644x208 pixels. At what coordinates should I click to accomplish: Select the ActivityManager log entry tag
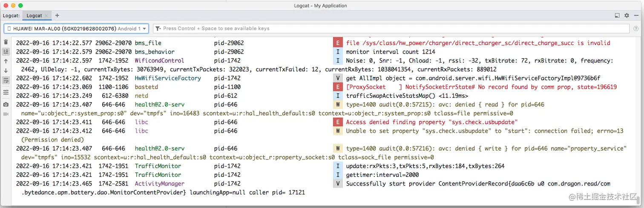point(159,184)
